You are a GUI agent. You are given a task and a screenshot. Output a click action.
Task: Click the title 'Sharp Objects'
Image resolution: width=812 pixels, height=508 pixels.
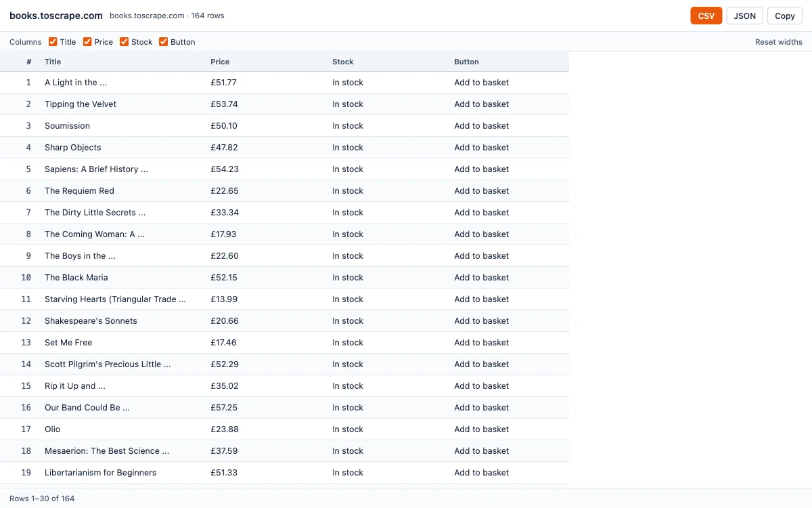pyautogui.click(x=73, y=148)
